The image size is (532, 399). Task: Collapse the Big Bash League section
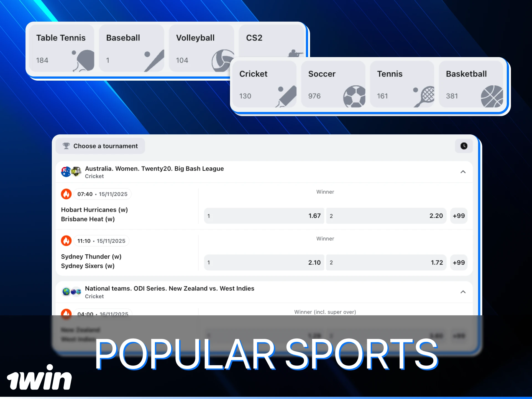(463, 172)
